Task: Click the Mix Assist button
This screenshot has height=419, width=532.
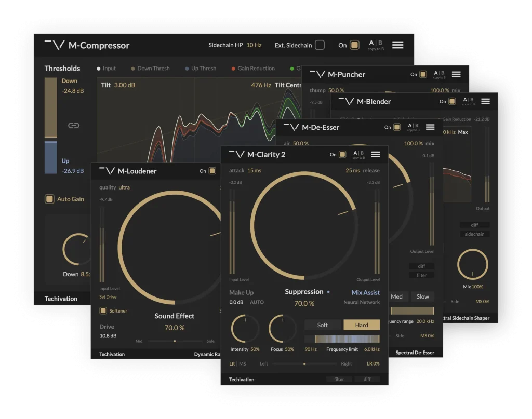Action: tap(365, 292)
